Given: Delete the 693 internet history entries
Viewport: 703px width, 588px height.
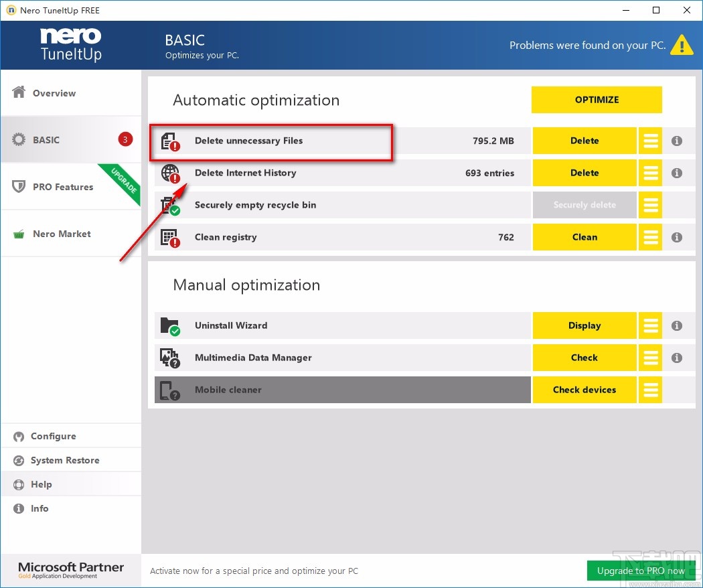Looking at the screenshot, I should point(584,173).
